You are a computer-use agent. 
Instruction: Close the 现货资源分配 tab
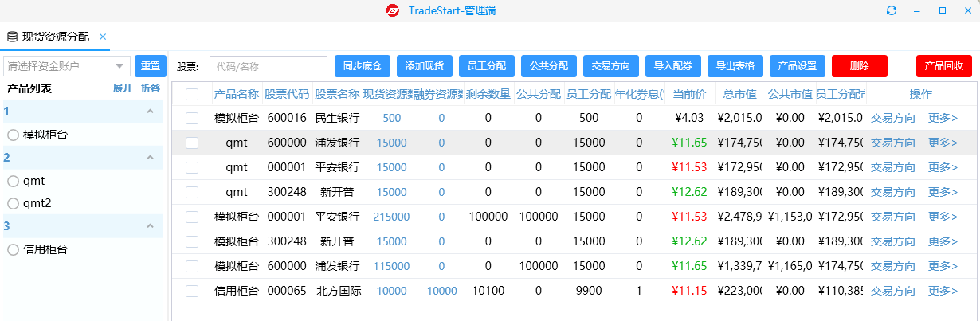coord(104,37)
